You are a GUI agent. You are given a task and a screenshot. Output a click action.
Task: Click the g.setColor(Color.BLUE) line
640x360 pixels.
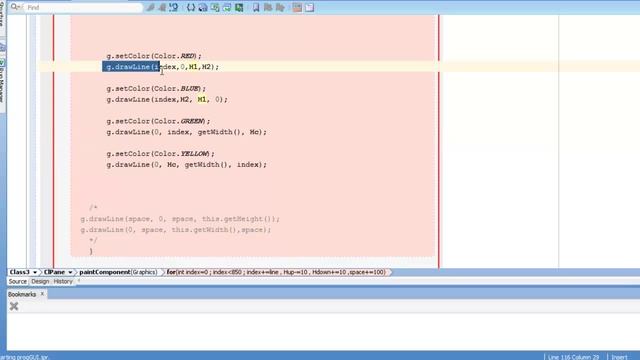[156, 89]
